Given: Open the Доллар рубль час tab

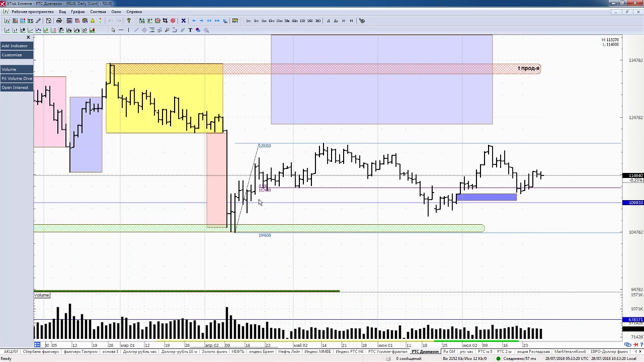Looking at the screenshot, I should point(140,351).
